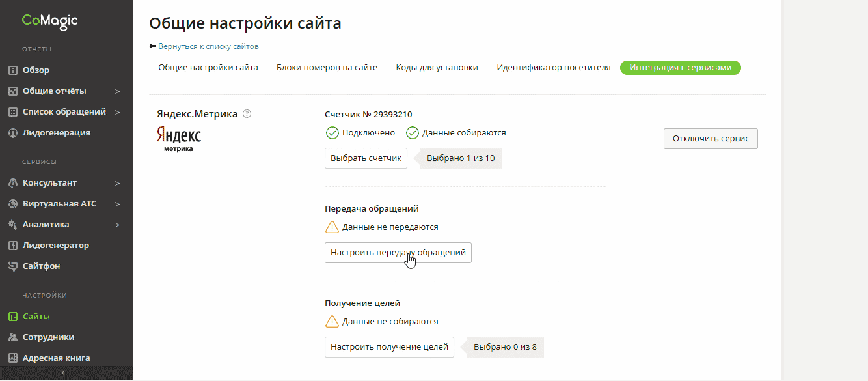Click the Сайты table icon in sidebar
This screenshot has width=868, height=381.
pos(12,317)
